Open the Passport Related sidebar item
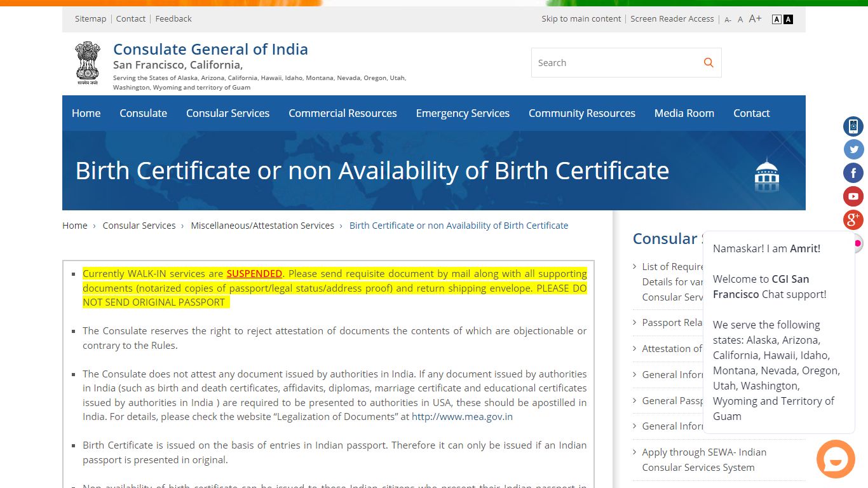 pos(672,322)
